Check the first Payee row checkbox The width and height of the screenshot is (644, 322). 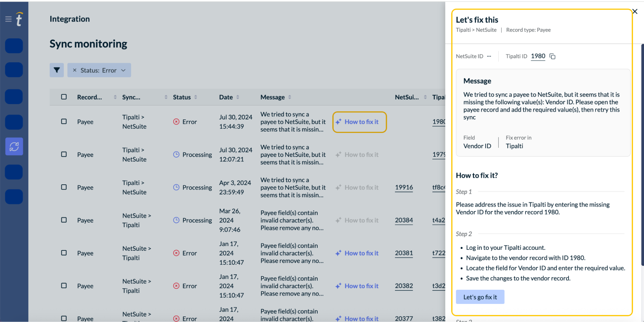64,122
